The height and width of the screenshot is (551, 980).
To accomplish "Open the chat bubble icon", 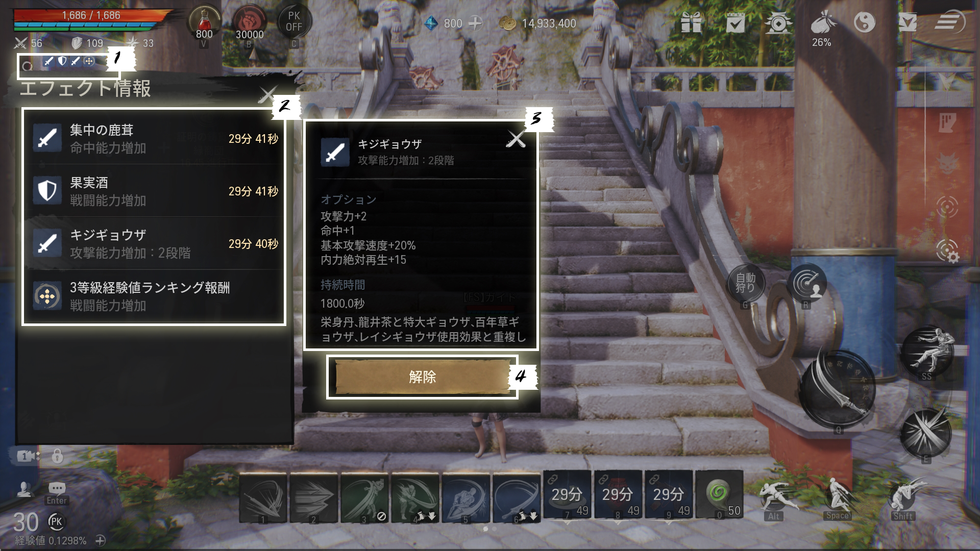I will point(57,492).
